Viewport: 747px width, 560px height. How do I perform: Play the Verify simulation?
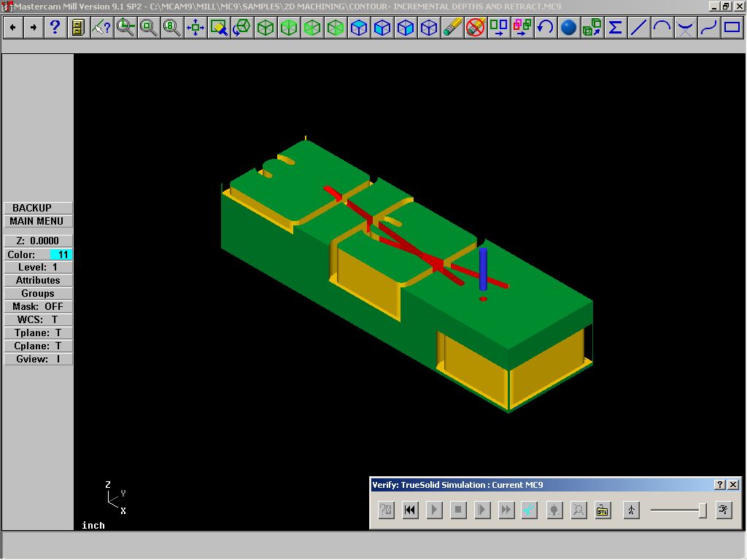pyautogui.click(x=434, y=510)
